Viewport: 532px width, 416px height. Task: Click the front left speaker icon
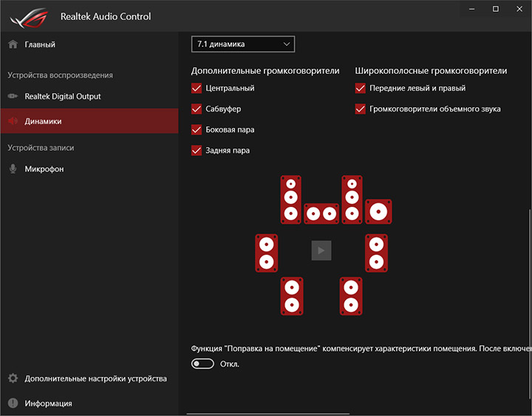click(x=291, y=200)
